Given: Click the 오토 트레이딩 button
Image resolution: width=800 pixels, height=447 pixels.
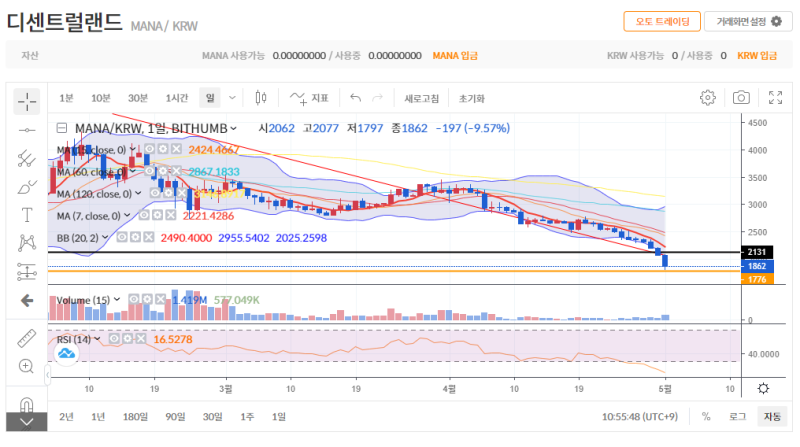Looking at the screenshot, I should [662, 21].
